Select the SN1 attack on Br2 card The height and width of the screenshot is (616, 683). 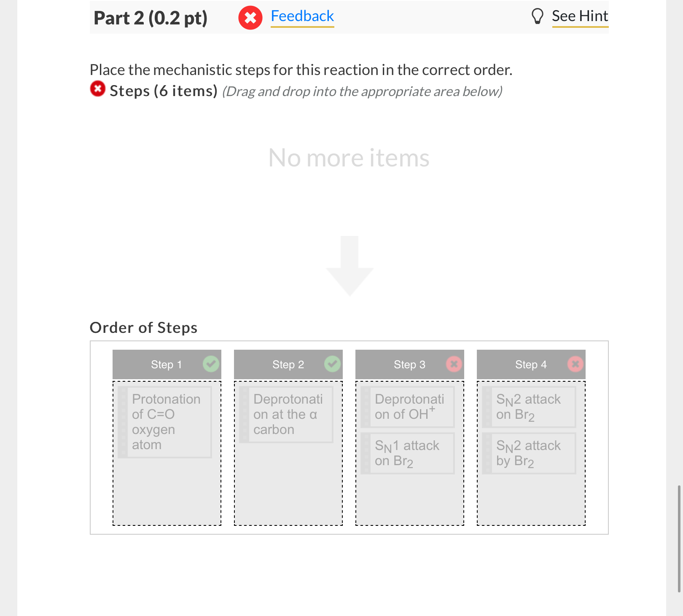tap(408, 453)
